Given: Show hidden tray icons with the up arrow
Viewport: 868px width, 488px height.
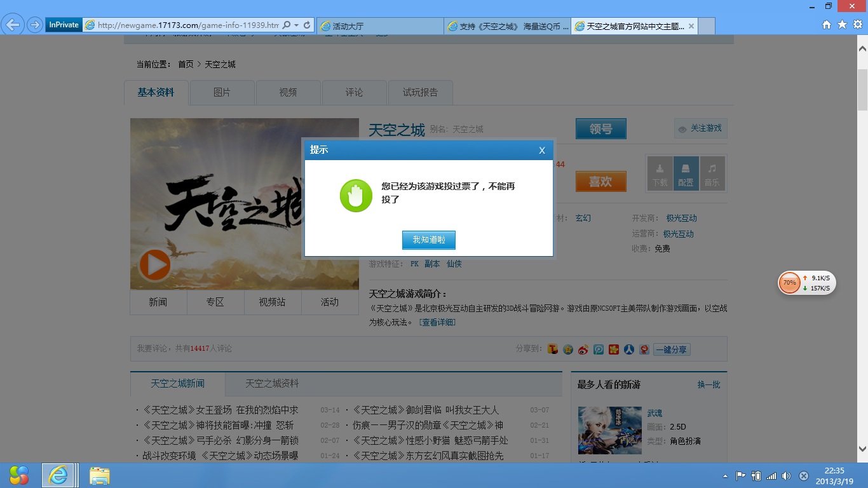Looking at the screenshot, I should tap(725, 476).
